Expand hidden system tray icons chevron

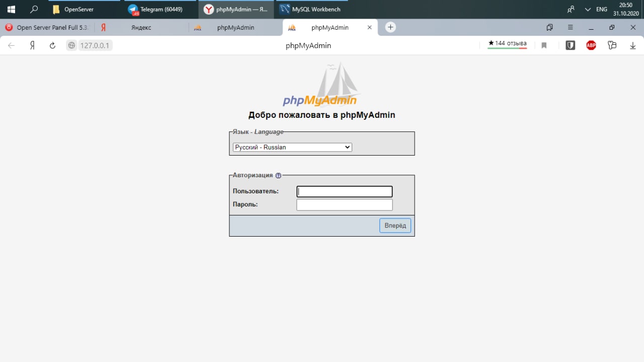[588, 9]
